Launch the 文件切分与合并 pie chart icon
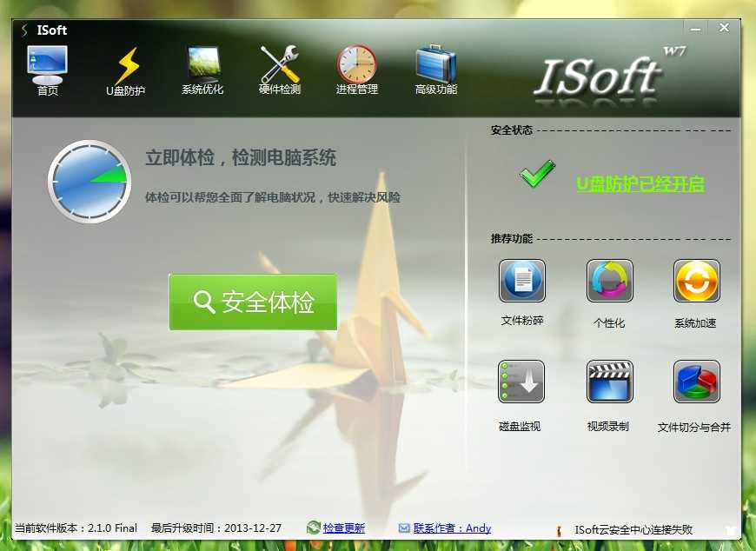The height and width of the screenshot is (551, 756). (697, 382)
